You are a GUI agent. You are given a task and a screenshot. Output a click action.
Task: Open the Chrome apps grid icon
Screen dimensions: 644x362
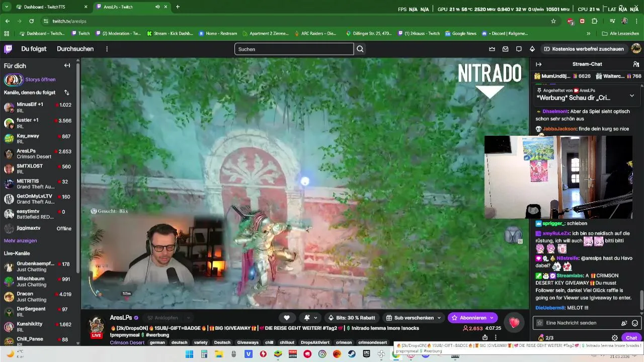[7, 34]
